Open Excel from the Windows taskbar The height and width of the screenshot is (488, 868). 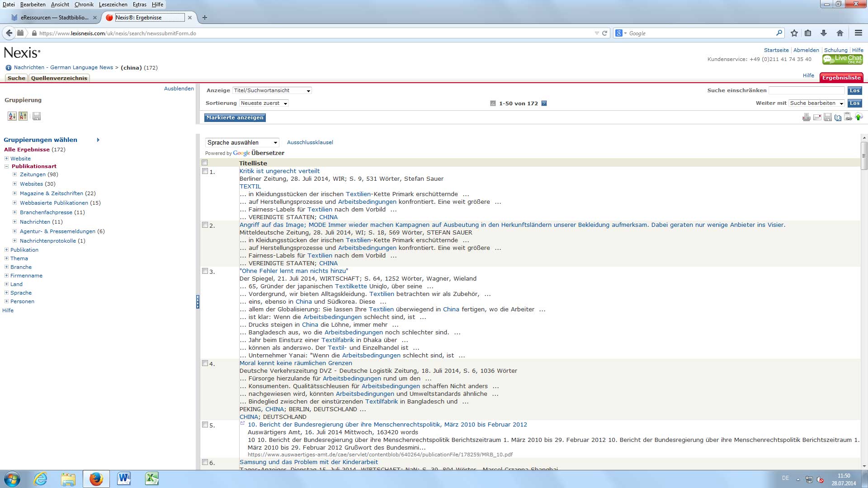point(151,479)
